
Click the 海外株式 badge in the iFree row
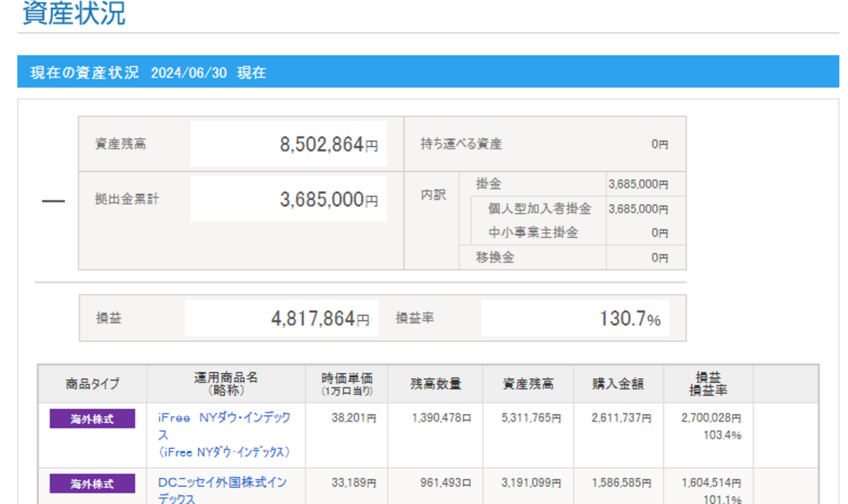92,419
